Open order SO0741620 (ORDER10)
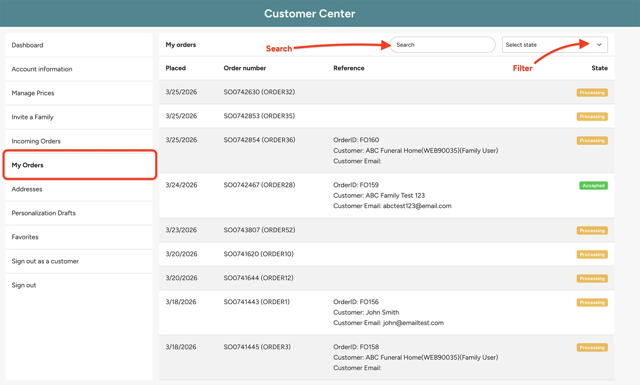Screen dimensions: 640x385 click(258, 254)
